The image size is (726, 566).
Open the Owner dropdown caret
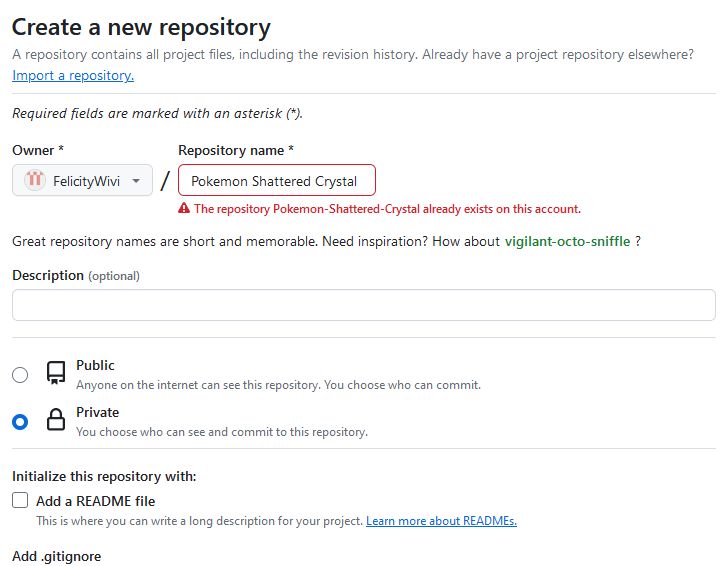click(x=136, y=181)
